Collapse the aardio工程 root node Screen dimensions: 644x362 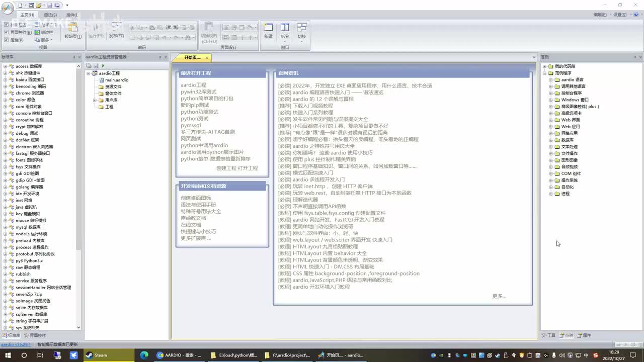(x=88, y=73)
